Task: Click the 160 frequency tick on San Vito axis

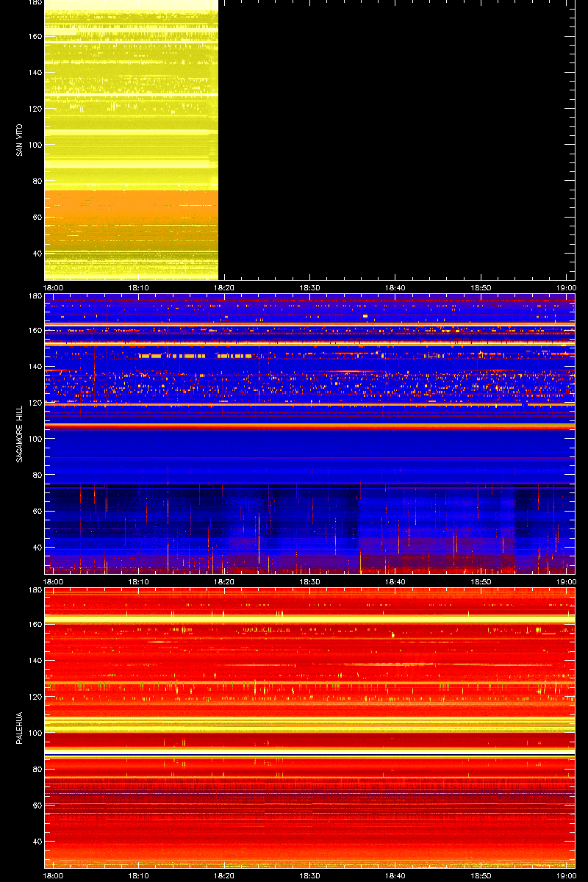Action: (x=34, y=36)
